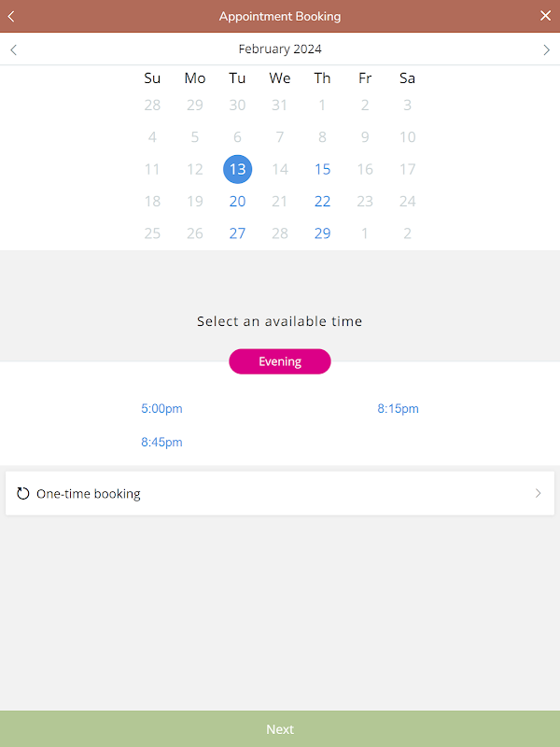The image size is (560, 747).
Task: Pick February 27 on the calendar
Action: pos(237,233)
